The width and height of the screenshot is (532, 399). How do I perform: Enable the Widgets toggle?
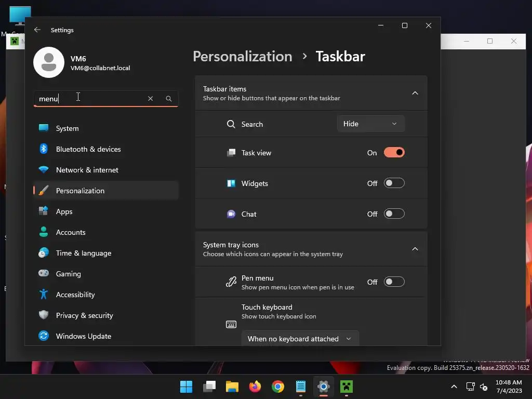tap(394, 183)
